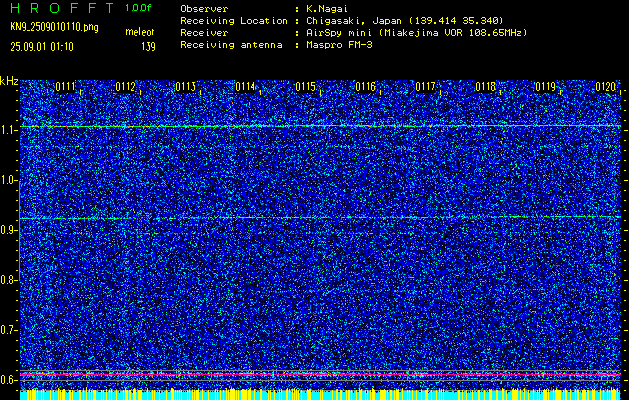Select the Maspro FM-3 antenna text
The width and height of the screenshot is (629, 400).
click(x=339, y=45)
